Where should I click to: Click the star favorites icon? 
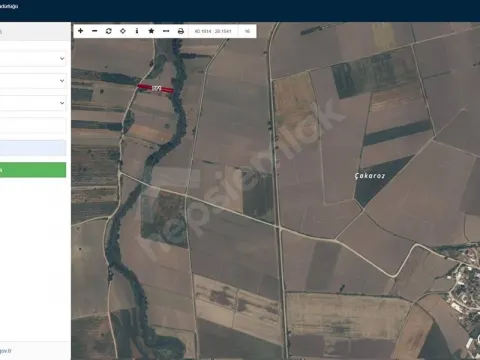(151, 31)
